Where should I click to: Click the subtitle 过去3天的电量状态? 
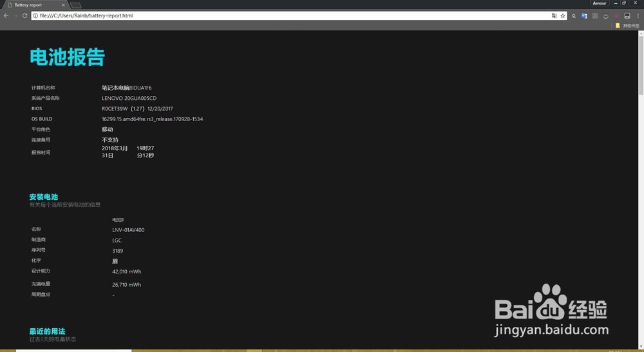[53, 339]
